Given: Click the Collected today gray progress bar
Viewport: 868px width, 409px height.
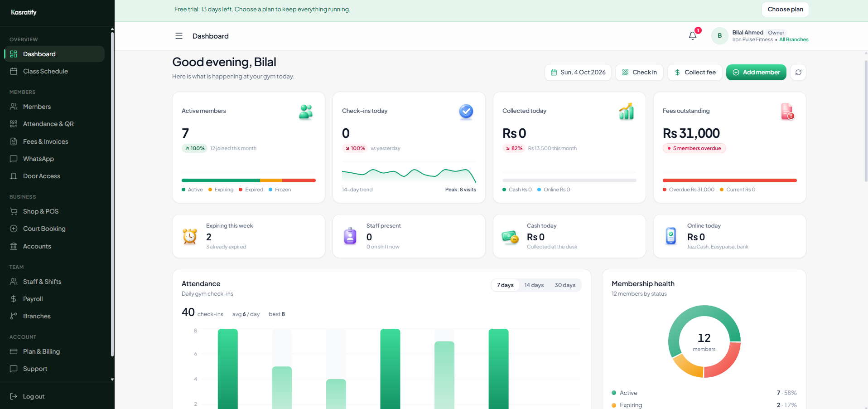Looking at the screenshot, I should 569,180.
